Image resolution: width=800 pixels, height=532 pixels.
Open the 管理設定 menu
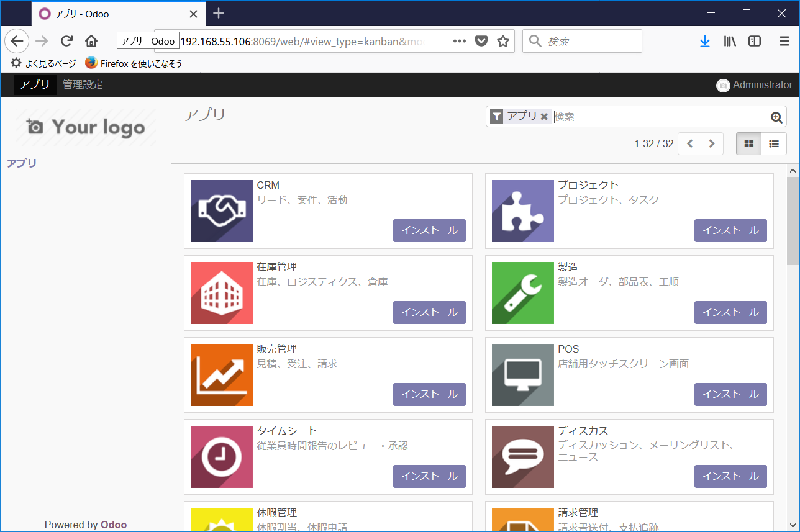pyautogui.click(x=82, y=85)
